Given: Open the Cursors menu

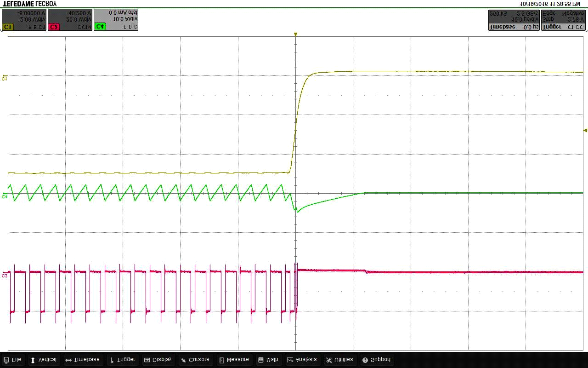Looking at the screenshot, I should tap(195, 360).
